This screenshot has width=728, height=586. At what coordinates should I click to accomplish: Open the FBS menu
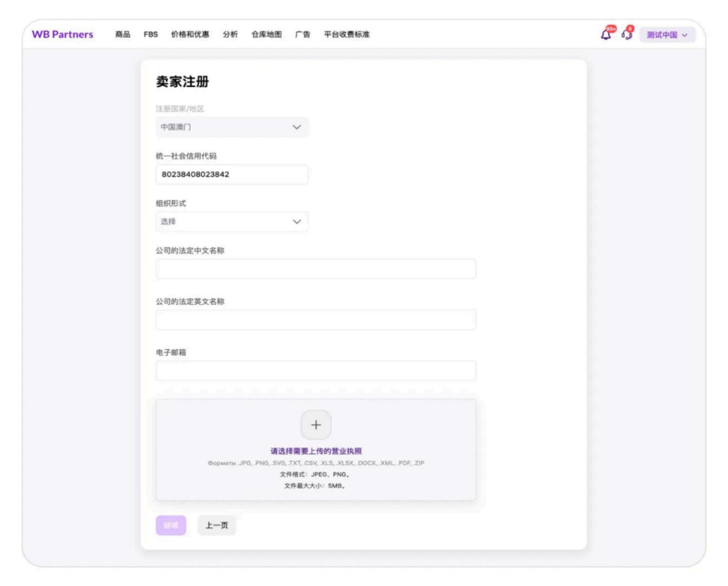pyautogui.click(x=150, y=34)
